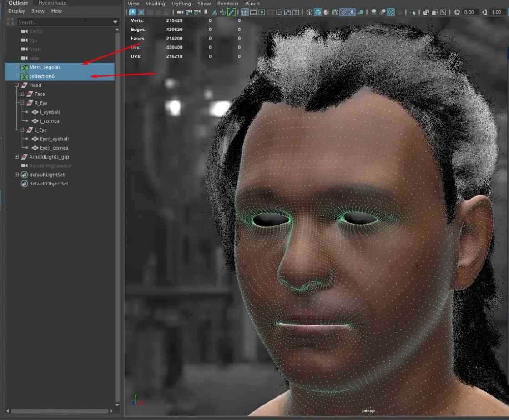
Task: Open the Outliner Display menu
Action: pos(16,11)
